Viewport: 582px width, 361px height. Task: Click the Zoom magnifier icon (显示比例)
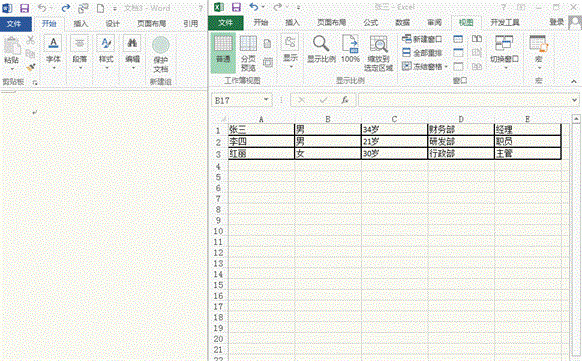(321, 43)
